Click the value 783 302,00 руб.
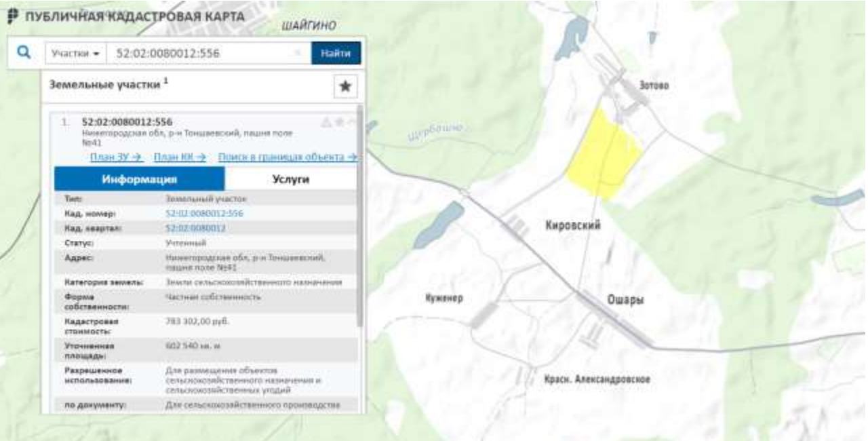This screenshot has width=868, height=441. [197, 320]
